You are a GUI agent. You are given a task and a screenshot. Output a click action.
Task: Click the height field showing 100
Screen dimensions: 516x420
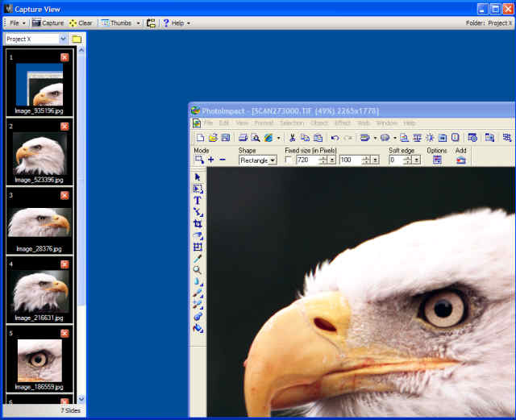tap(350, 160)
